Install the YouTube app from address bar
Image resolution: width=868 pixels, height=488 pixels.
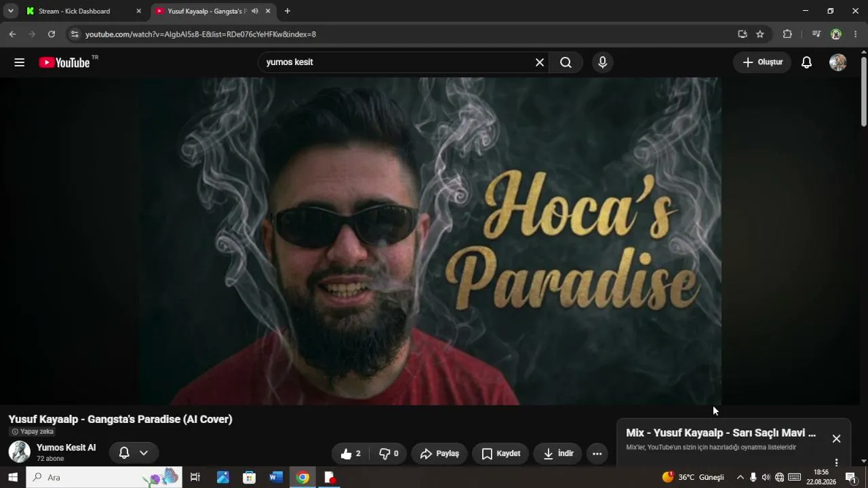coord(743,34)
